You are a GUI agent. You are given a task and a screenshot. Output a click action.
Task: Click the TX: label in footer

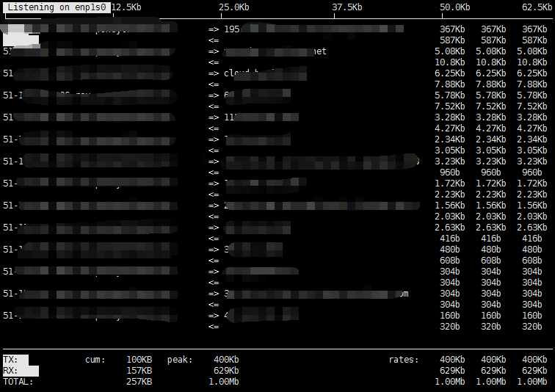coord(11,360)
